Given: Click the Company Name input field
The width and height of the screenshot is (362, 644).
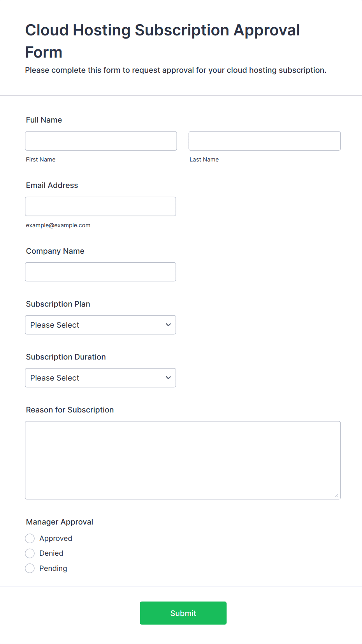Looking at the screenshot, I should 100,272.
